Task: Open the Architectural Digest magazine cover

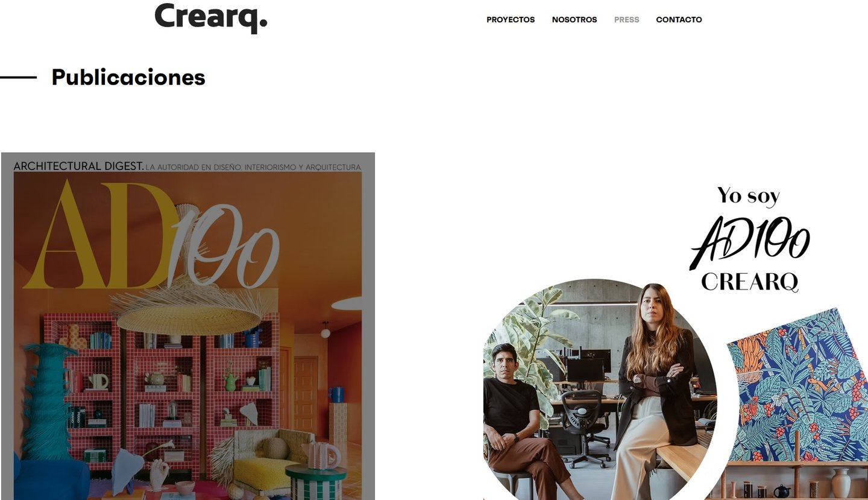Action: click(188, 326)
